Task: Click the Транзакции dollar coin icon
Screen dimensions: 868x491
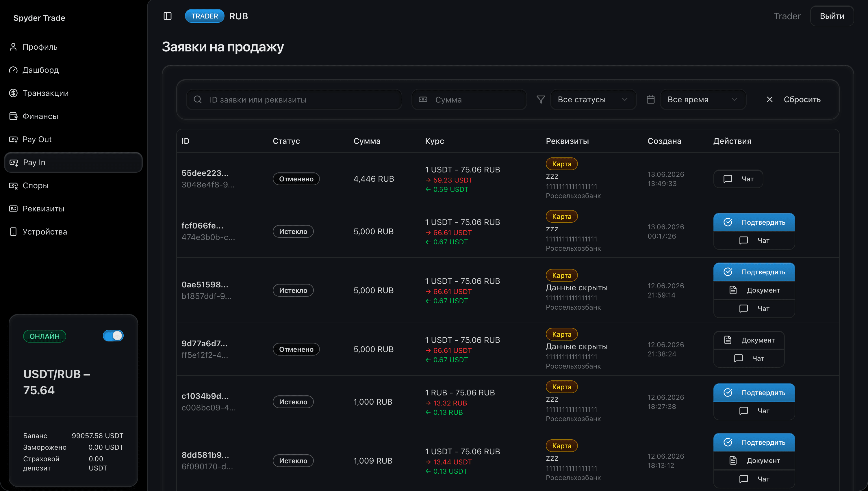Action: pos(13,93)
